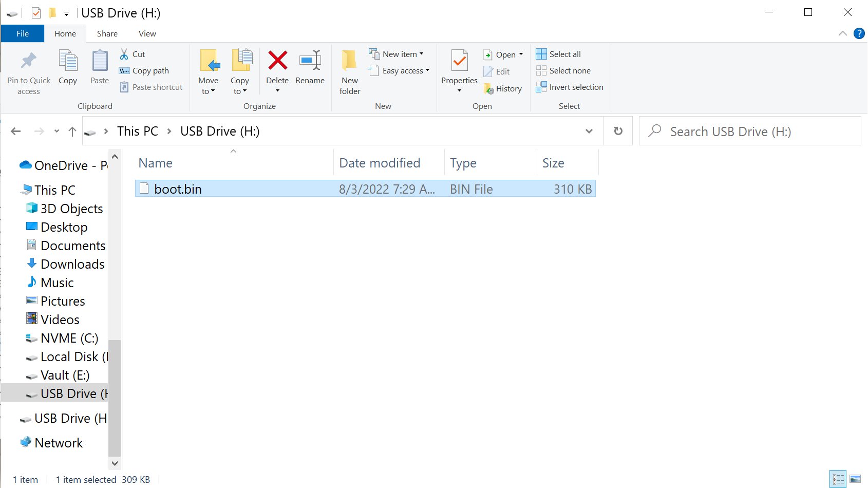The image size is (868, 488).
Task: Open file History
Action: pos(503,88)
